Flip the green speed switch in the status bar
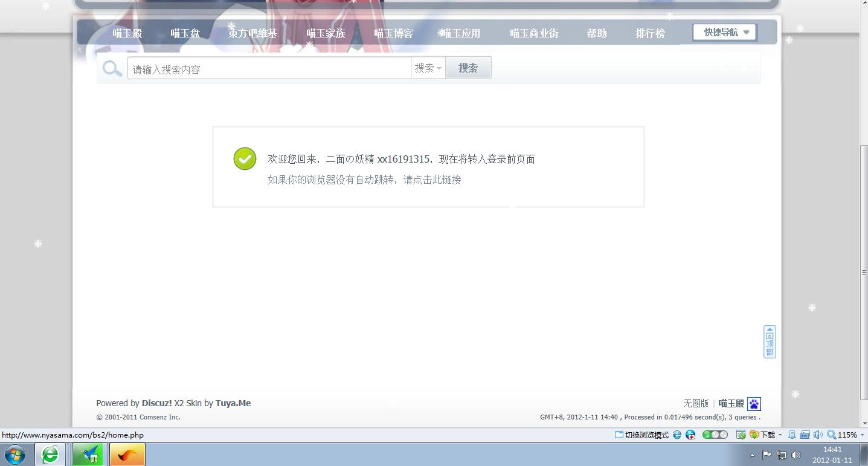The image size is (868, 466). [713, 435]
